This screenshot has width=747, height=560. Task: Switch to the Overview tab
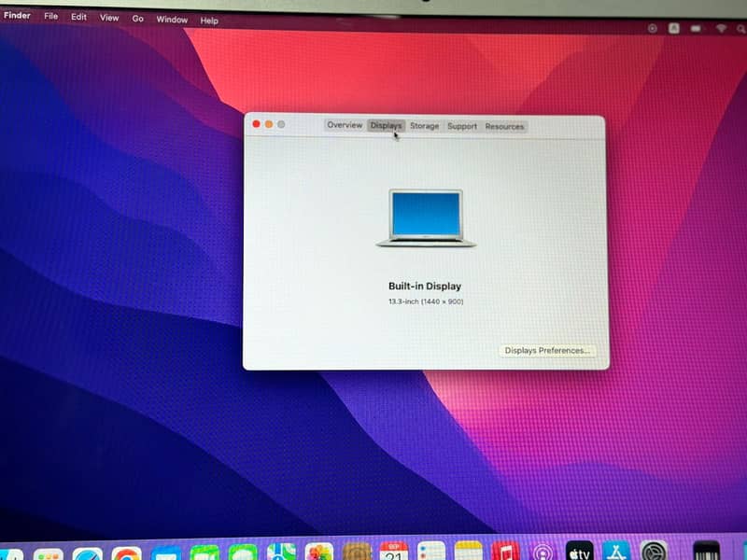coord(344,125)
